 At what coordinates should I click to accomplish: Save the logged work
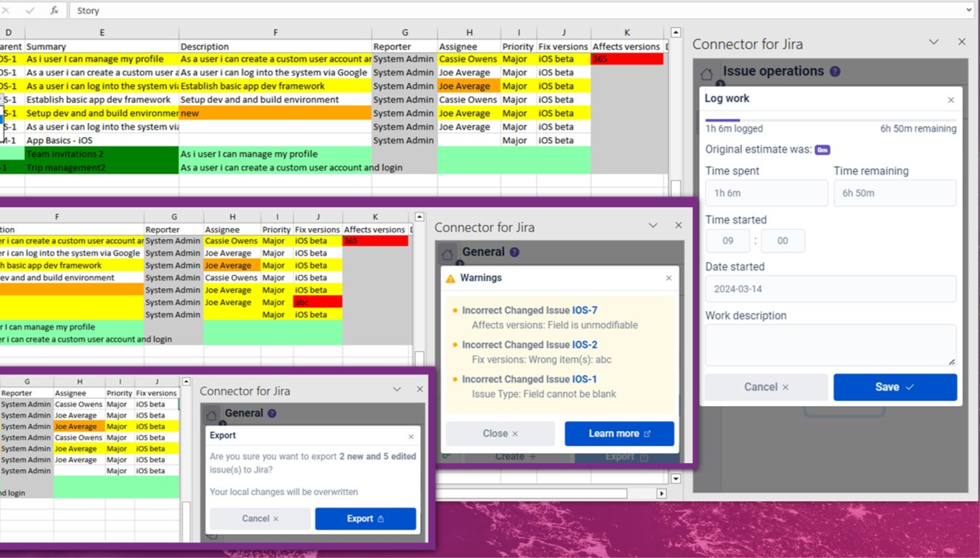(894, 387)
